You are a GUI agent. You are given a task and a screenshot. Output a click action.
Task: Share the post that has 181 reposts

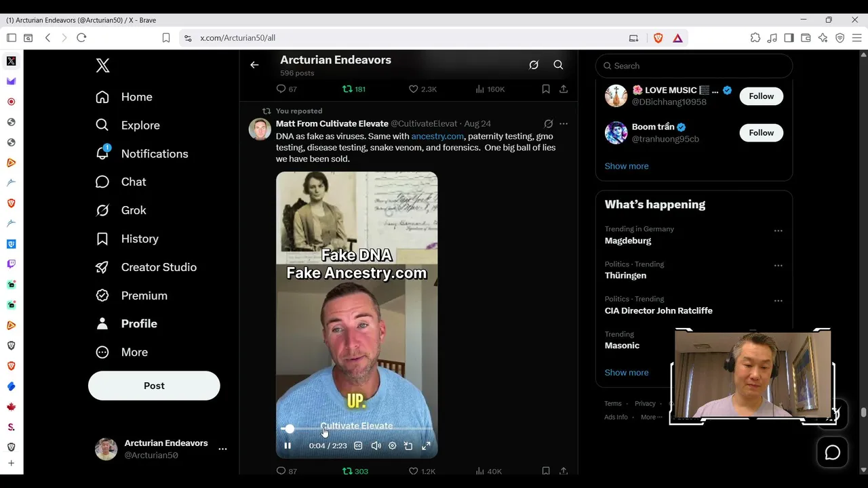[x=564, y=89]
